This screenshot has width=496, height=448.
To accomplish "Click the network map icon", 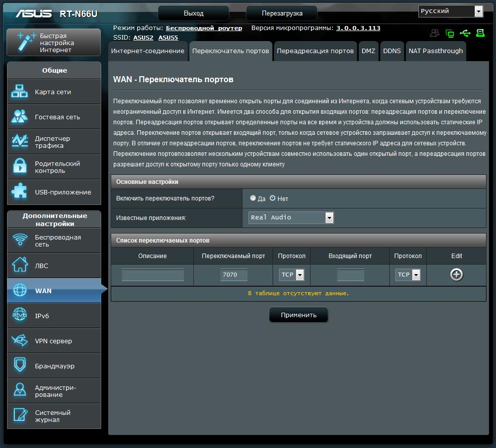I will (20, 91).
